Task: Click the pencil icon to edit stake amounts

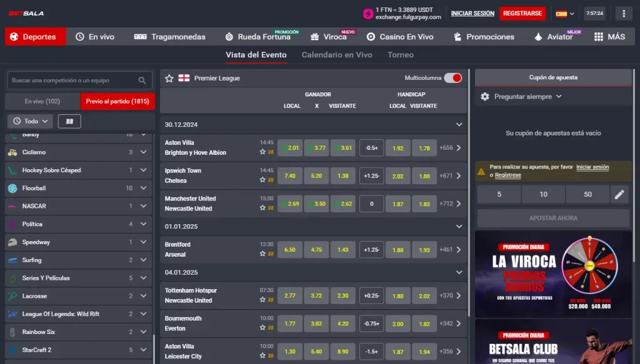Action: pos(619,195)
